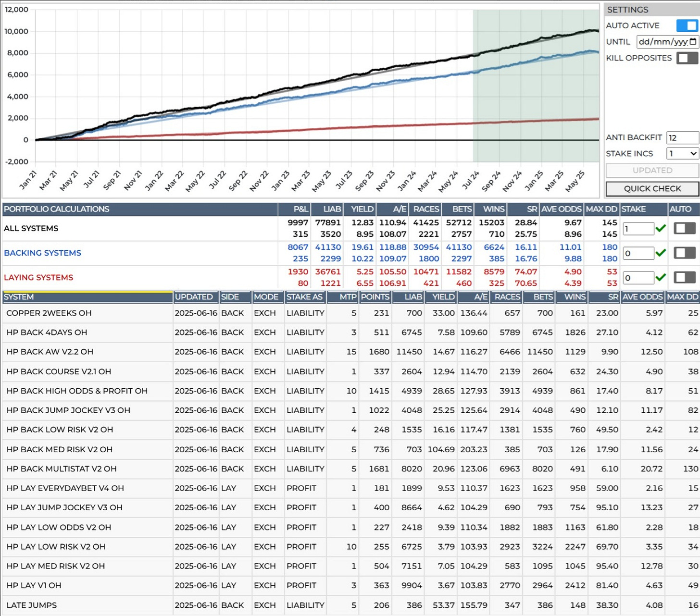
Task: Sort by the SIDE column header
Action: (235, 297)
